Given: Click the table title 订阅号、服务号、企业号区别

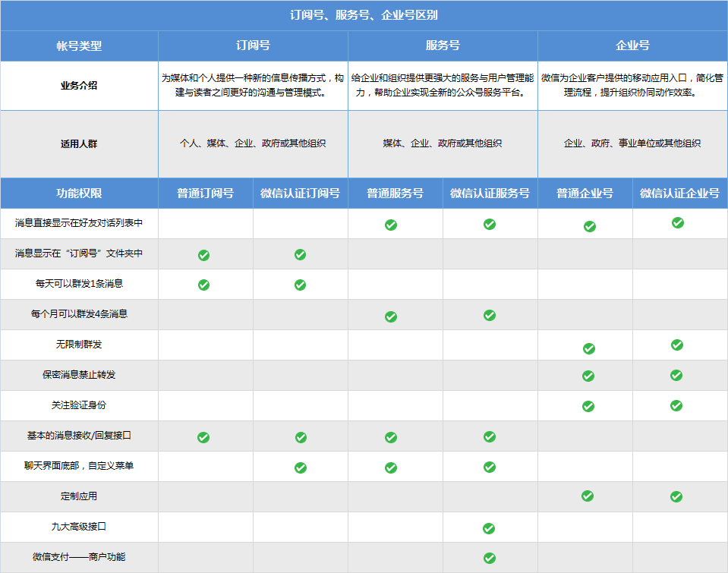Looking at the screenshot, I should (x=364, y=15).
